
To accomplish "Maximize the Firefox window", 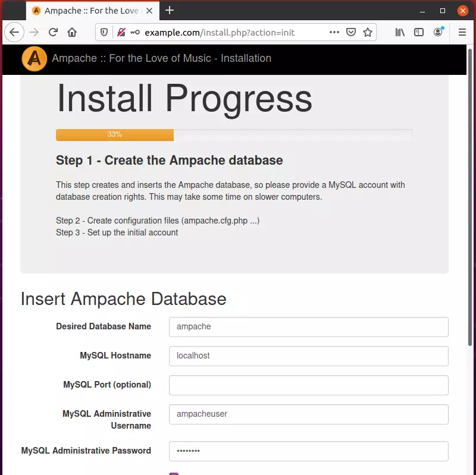I will pos(443,11).
